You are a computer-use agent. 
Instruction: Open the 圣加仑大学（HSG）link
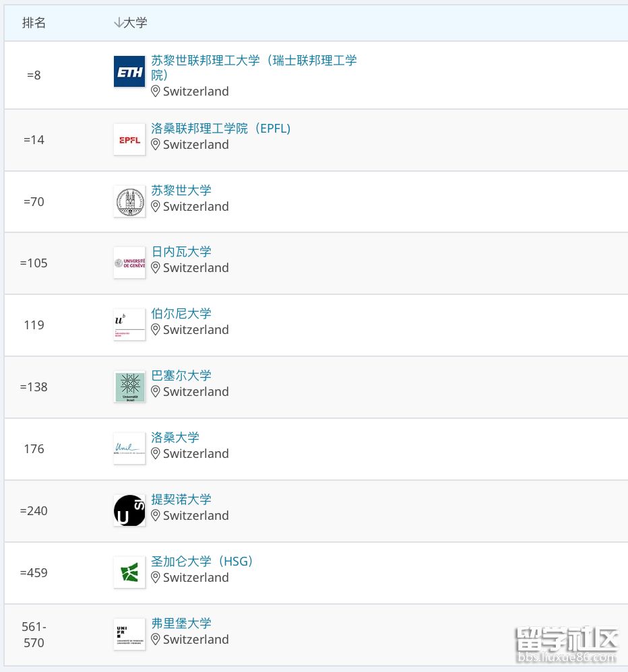201,561
